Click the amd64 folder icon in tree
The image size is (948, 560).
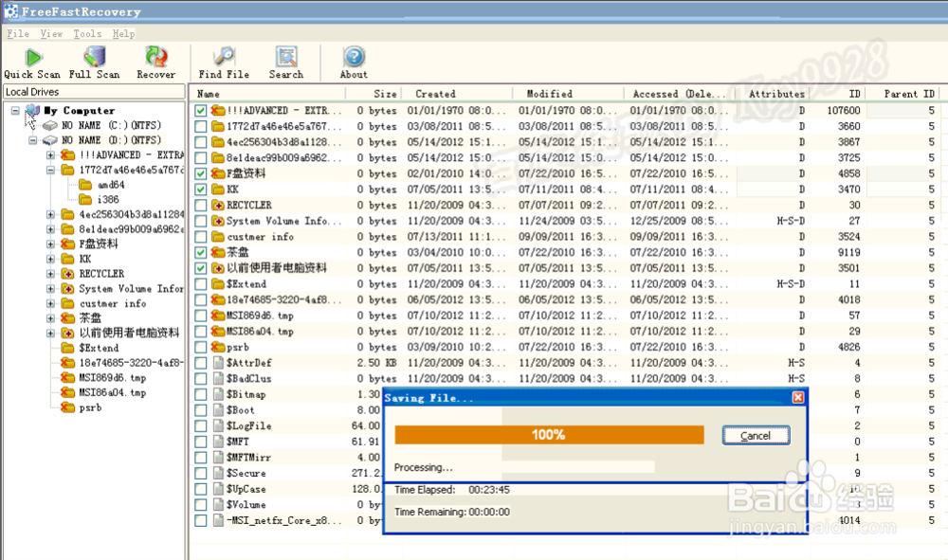coord(86,185)
